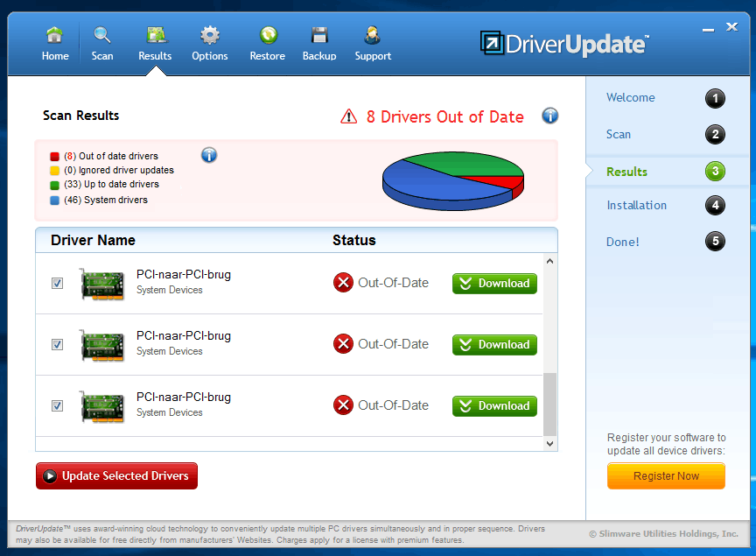Select the Results toolbar icon

156,35
